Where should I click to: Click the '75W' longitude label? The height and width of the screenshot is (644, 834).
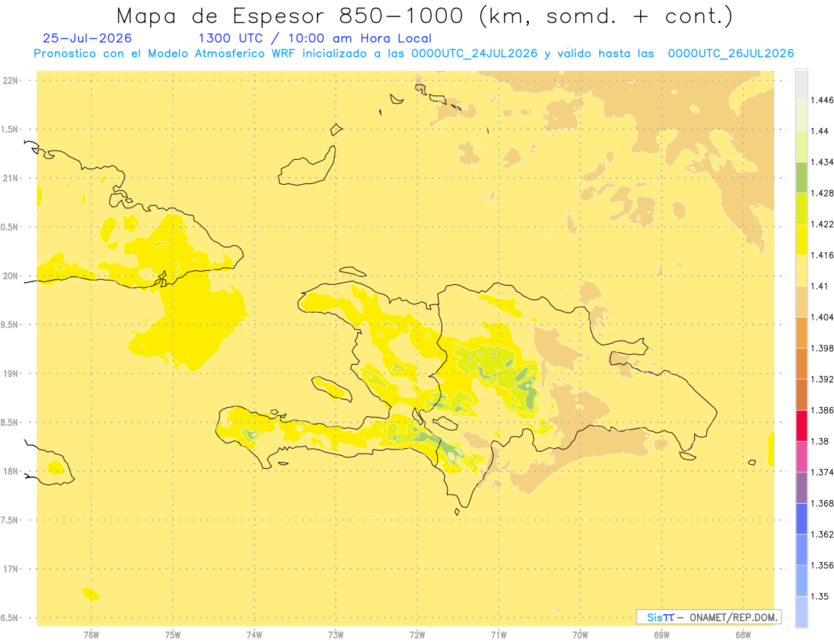tap(173, 635)
